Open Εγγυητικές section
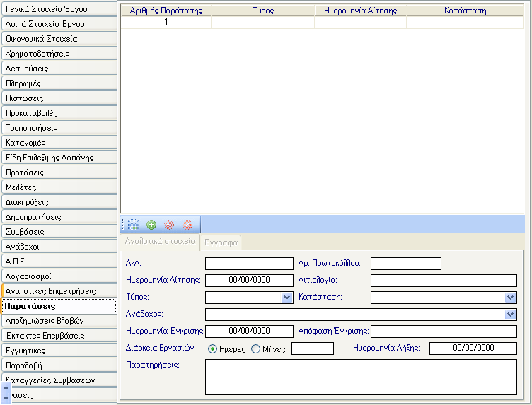The image size is (532, 405). [x=59, y=351]
